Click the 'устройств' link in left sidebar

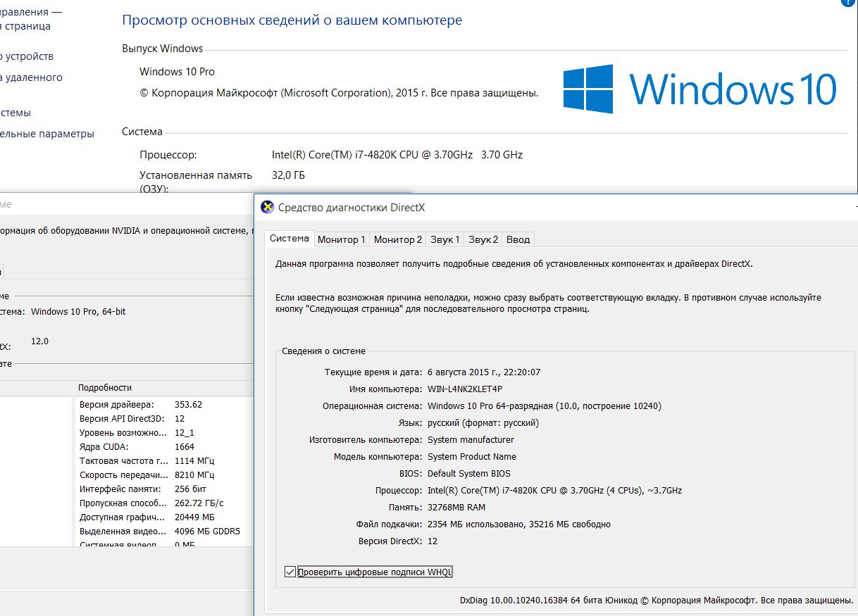click(x=27, y=56)
